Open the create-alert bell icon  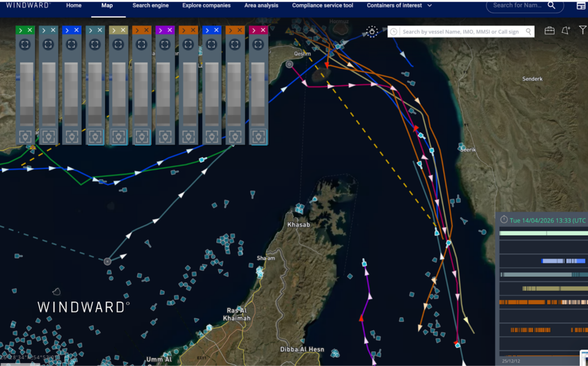tap(566, 31)
